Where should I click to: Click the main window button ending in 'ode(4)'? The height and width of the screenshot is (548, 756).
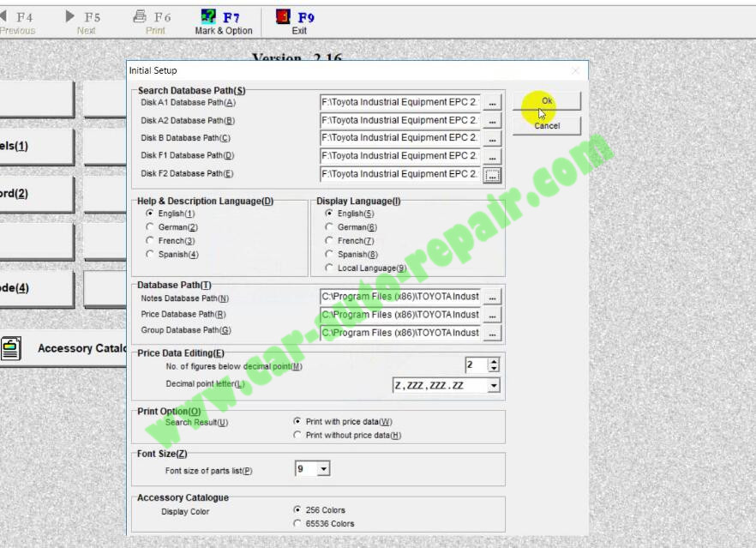coord(37,288)
